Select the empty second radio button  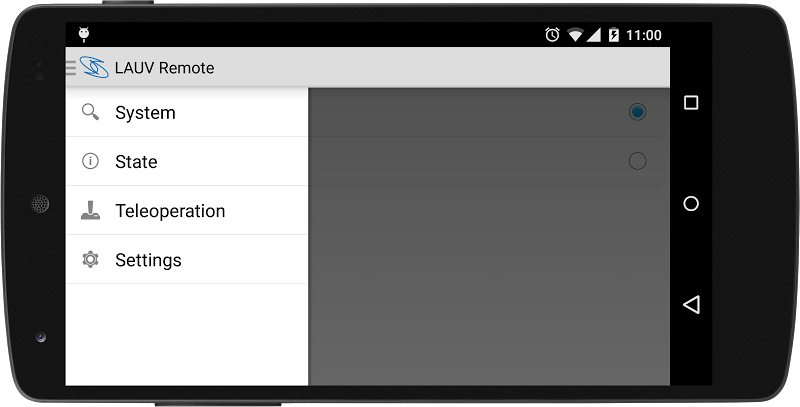pos(637,161)
